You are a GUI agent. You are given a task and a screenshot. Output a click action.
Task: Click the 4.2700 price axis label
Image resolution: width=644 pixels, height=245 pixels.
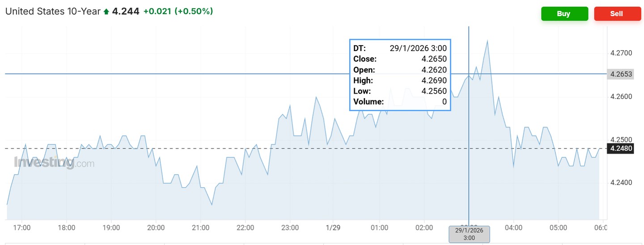[621, 53]
